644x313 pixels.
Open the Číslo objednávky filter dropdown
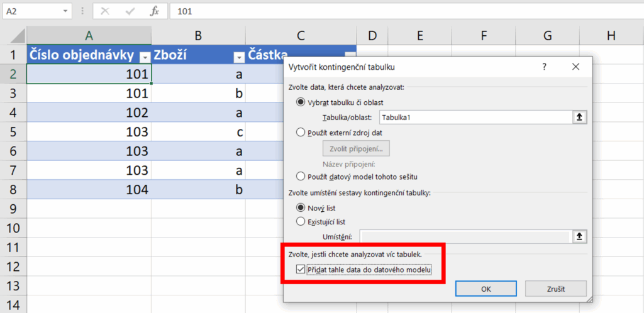pyautogui.click(x=145, y=57)
